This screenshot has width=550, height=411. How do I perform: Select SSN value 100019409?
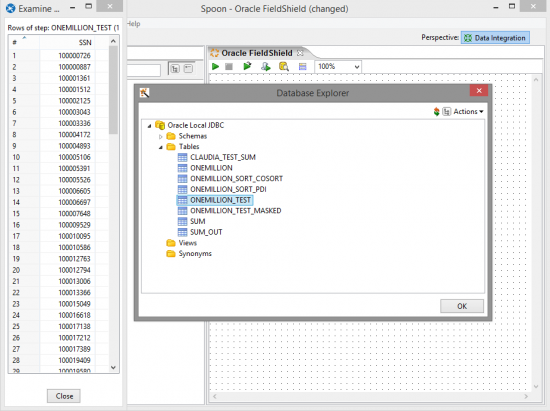tap(74, 360)
